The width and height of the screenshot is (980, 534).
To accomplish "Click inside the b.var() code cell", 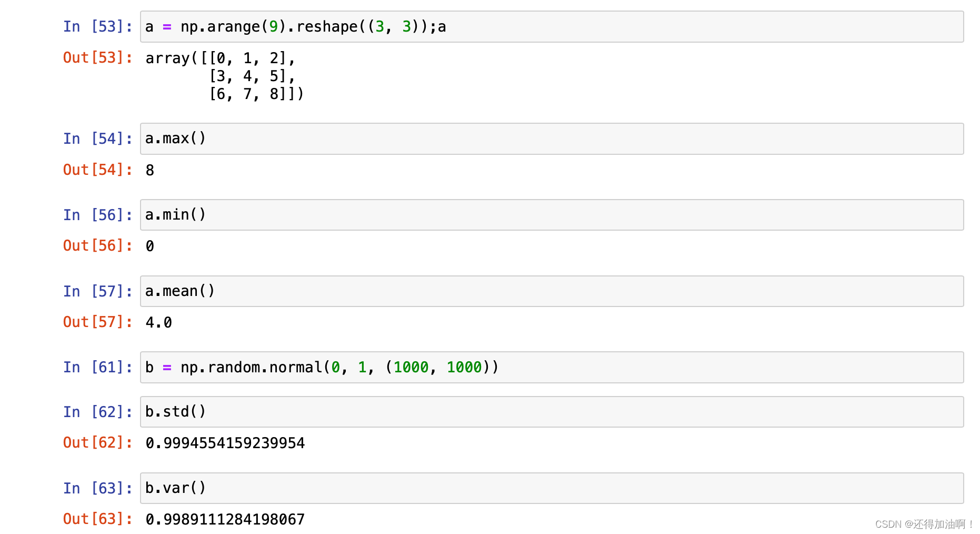I will (551, 488).
